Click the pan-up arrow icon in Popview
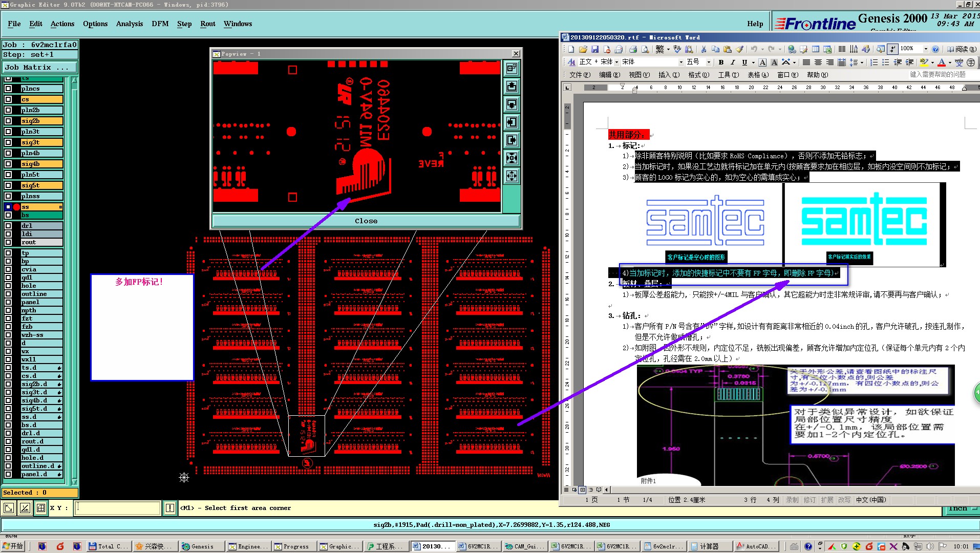Viewport: 980px width, 553px height. (x=512, y=86)
